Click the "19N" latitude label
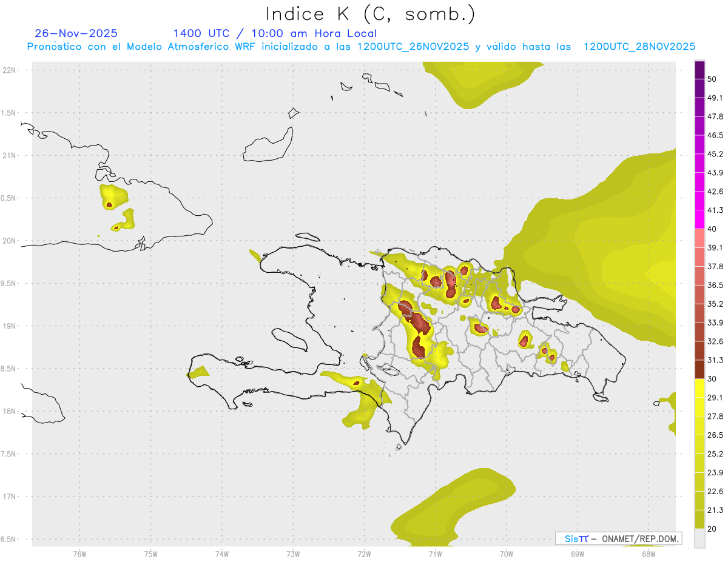This screenshot has width=728, height=562. 10,326
